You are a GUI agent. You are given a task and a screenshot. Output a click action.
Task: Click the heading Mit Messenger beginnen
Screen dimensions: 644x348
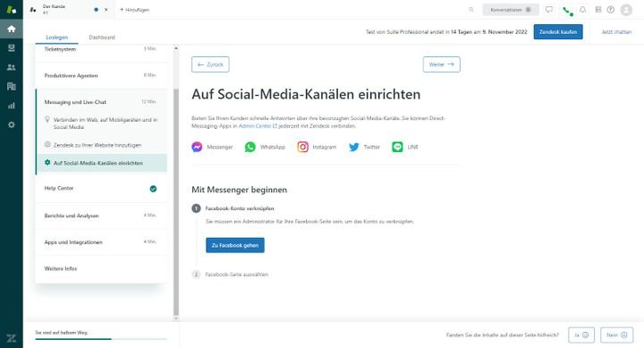coord(240,190)
